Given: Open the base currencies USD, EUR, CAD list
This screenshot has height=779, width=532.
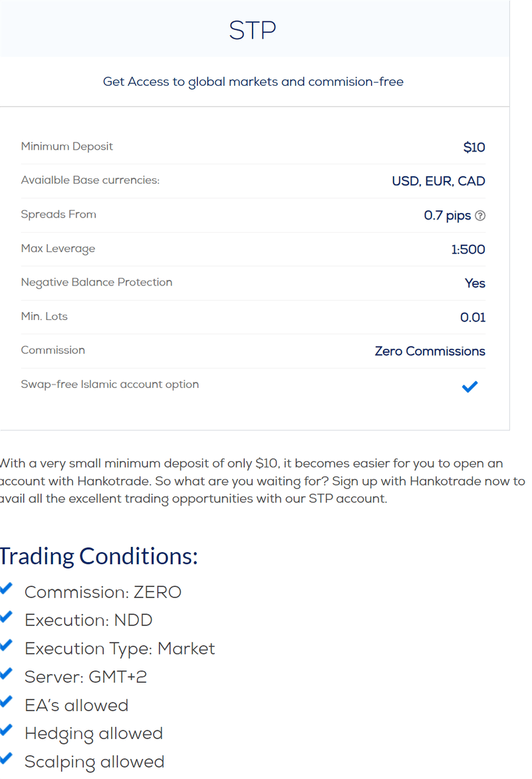Looking at the screenshot, I should pyautogui.click(x=438, y=181).
